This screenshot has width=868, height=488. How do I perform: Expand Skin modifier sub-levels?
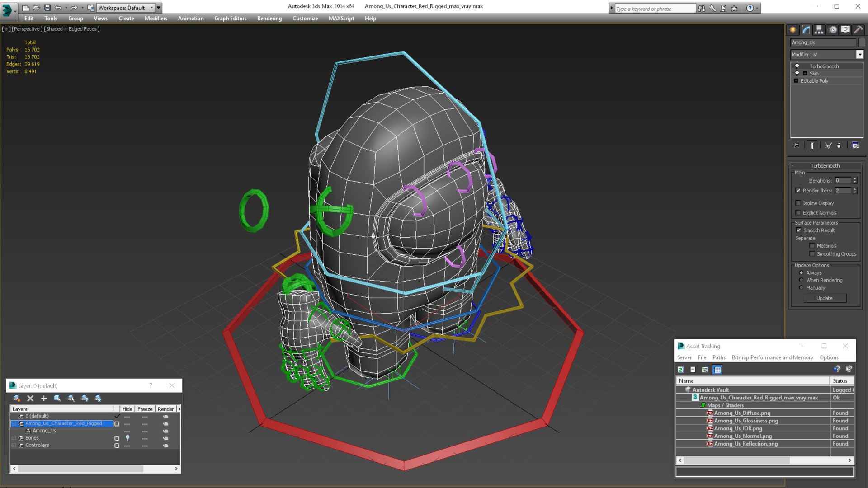[805, 74]
